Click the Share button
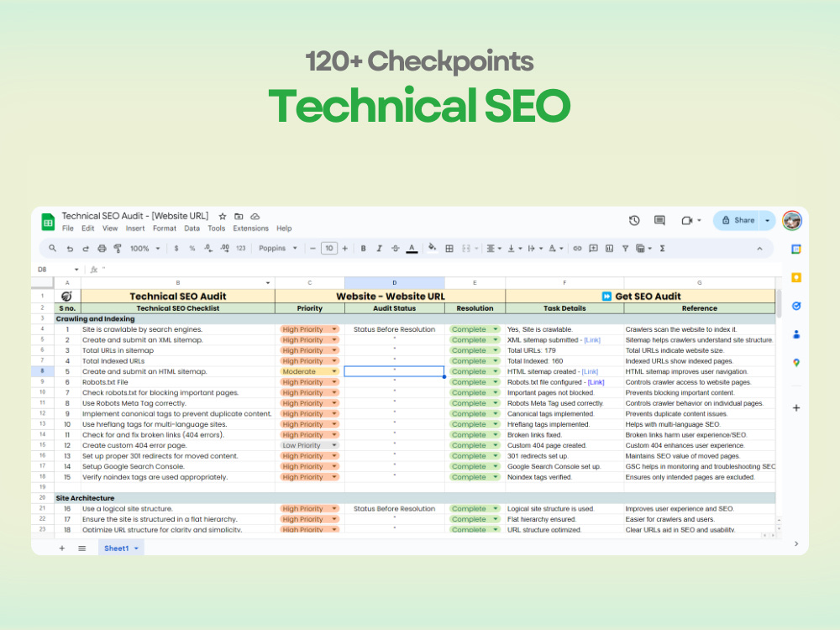Viewport: 840px width, 630px height. (738, 220)
